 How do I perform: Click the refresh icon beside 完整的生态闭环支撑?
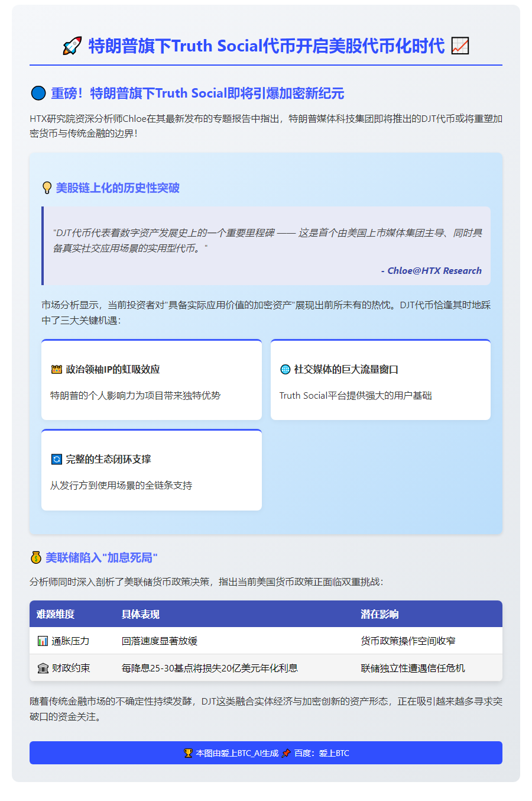point(56,460)
